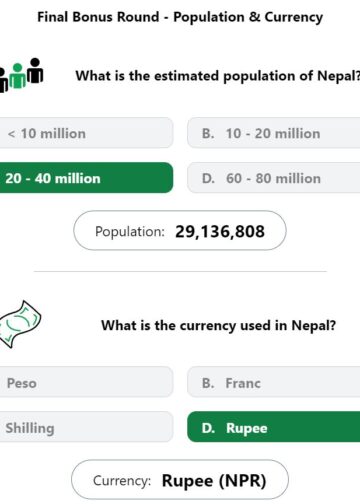Click the 'Final Bonus Round' title

180,17
